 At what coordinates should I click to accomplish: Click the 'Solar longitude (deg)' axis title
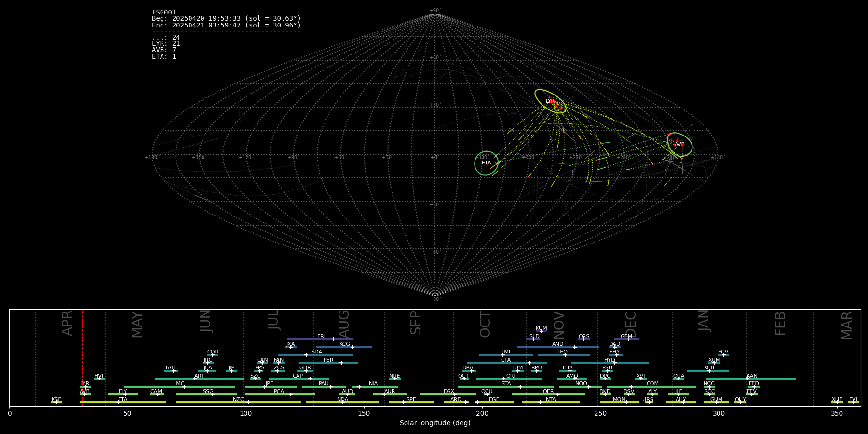435,423
